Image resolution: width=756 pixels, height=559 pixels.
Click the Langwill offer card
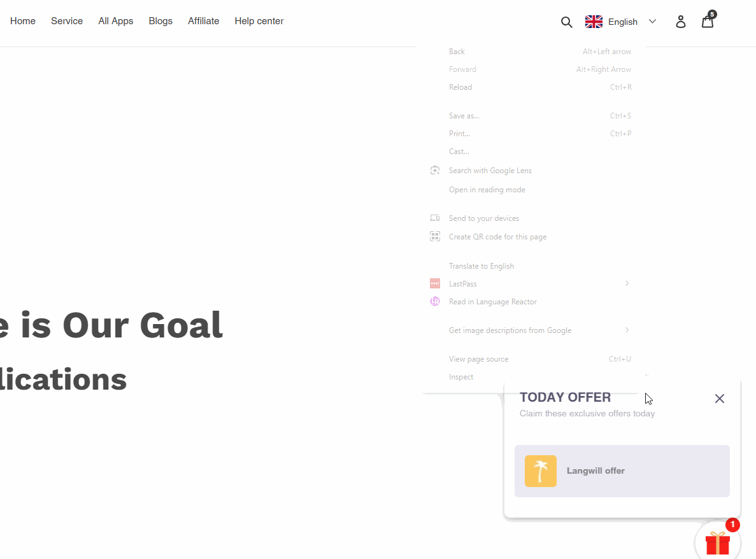point(622,471)
